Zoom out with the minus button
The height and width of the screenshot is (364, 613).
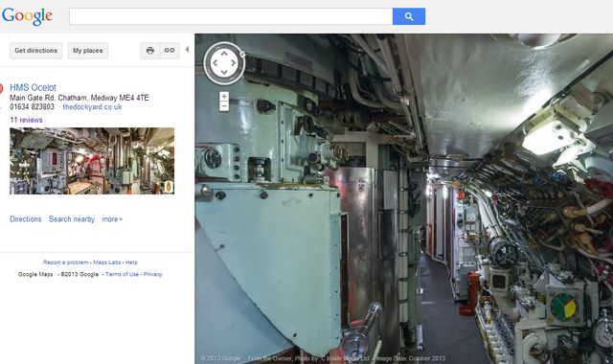click(224, 106)
